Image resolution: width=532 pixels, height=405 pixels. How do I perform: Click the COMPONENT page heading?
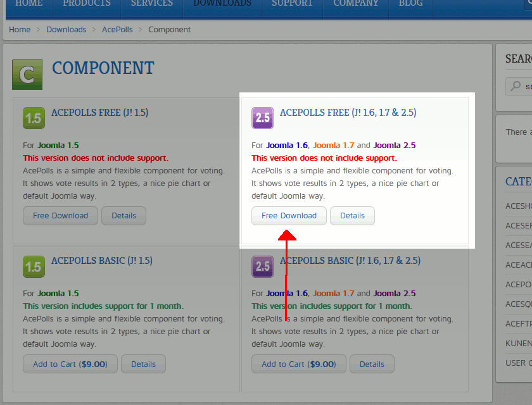(103, 68)
